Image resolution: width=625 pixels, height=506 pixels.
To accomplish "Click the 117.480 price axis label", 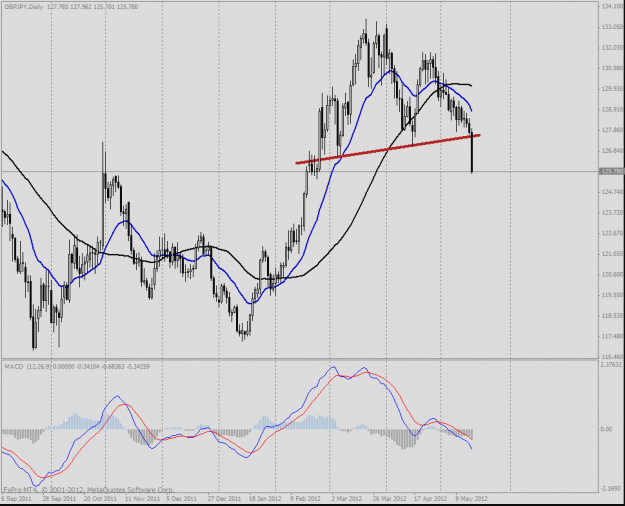I will pyautogui.click(x=612, y=337).
